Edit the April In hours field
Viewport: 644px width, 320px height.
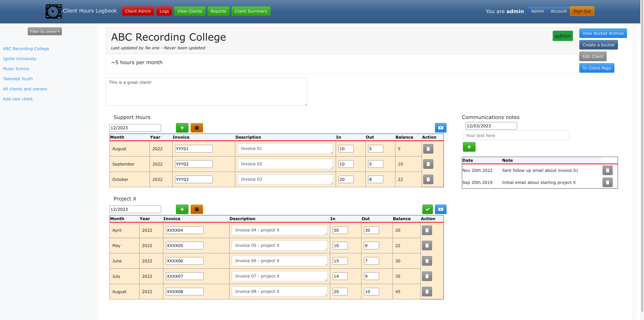[x=340, y=230]
